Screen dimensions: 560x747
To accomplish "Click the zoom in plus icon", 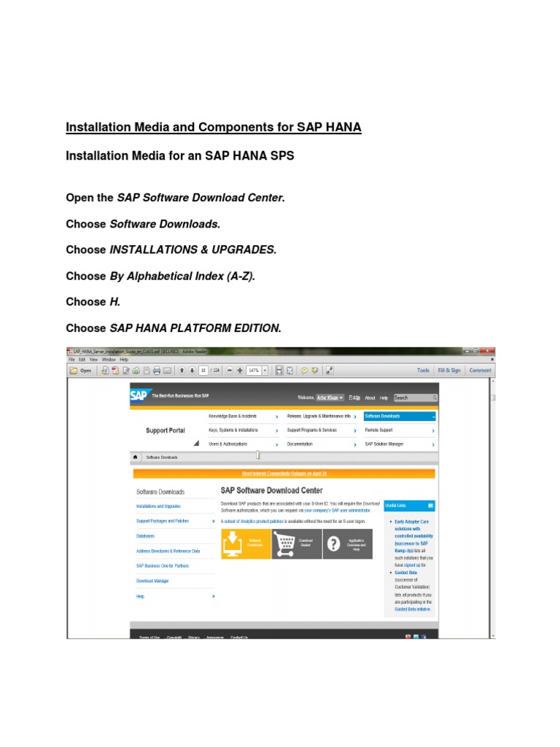I will pos(240,370).
